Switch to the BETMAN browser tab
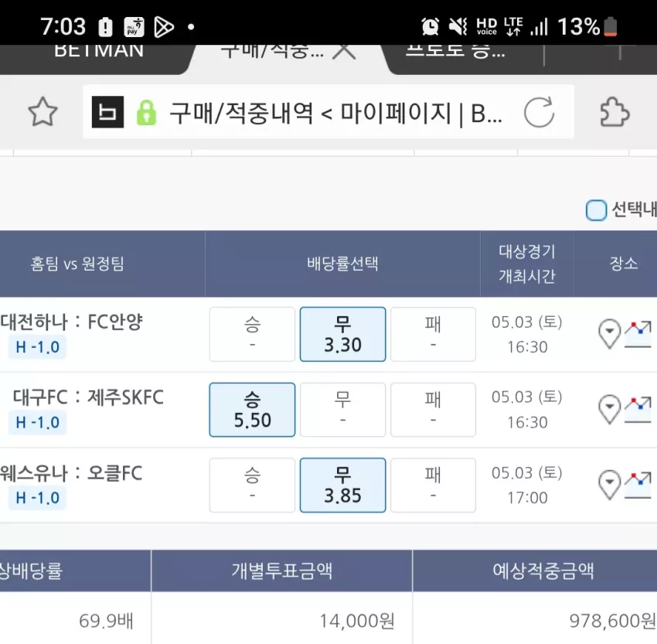The image size is (657, 644). point(99,53)
